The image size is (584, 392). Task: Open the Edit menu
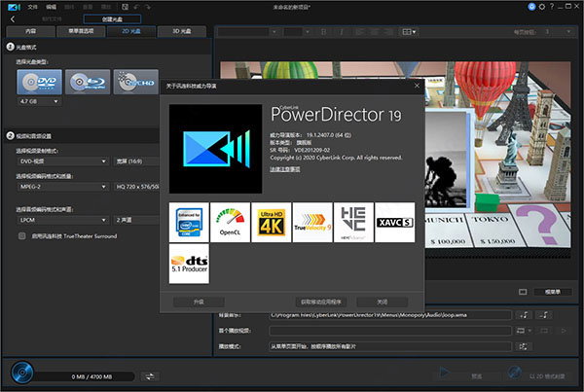(x=51, y=7)
